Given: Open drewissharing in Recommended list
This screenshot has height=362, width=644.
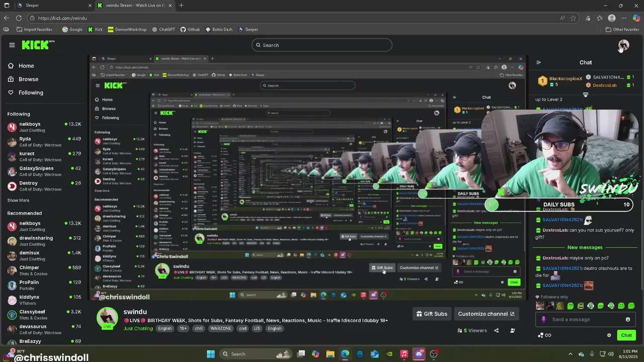Looking at the screenshot, I should [44, 241].
